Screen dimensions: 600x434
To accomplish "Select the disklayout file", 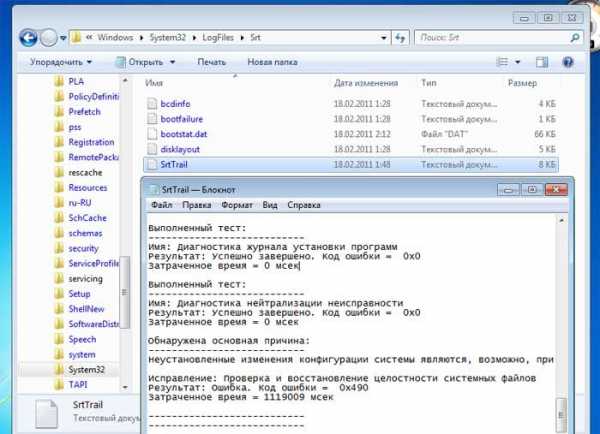I will click(x=180, y=149).
